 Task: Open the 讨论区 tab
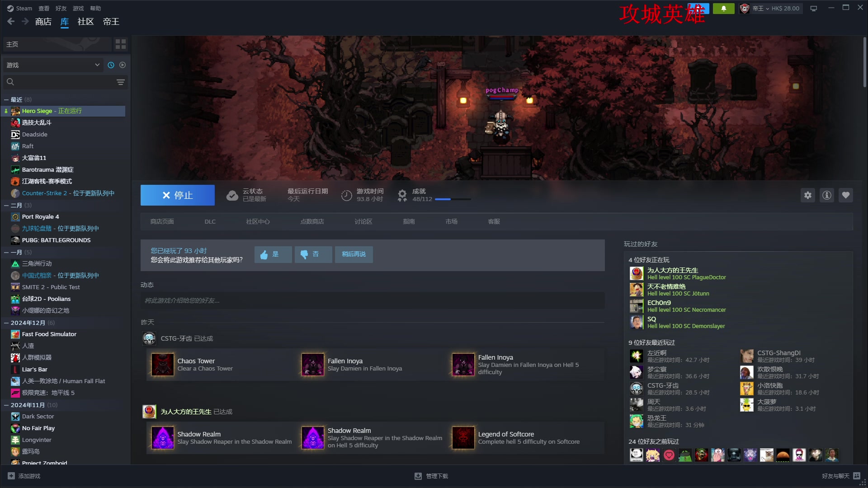[363, 221]
